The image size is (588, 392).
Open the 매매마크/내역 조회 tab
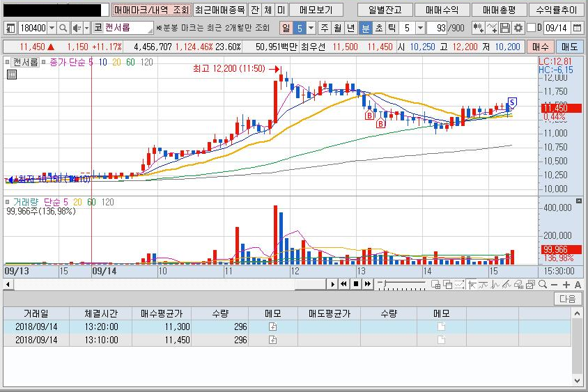tap(151, 10)
